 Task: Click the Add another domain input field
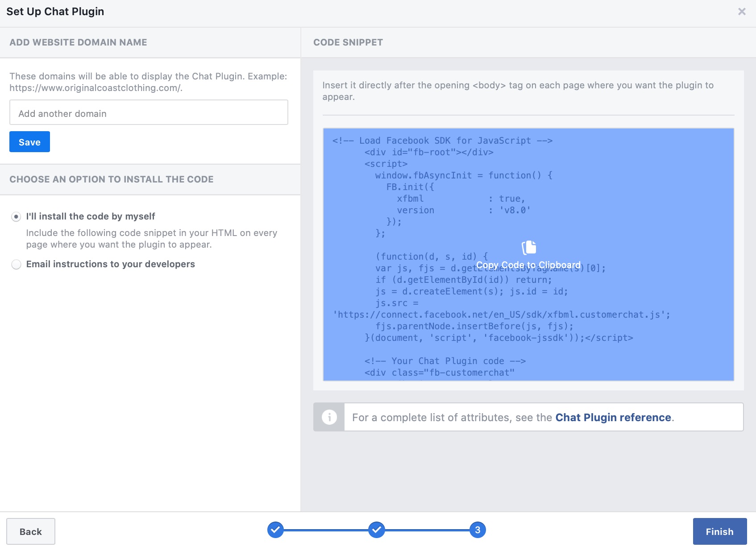[x=149, y=112]
